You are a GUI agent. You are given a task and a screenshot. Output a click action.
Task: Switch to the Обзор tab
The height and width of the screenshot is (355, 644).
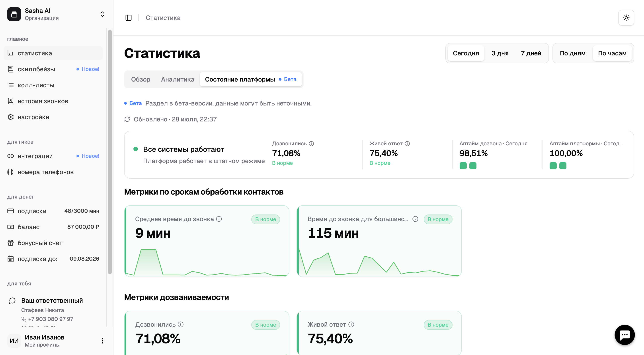[x=141, y=79]
